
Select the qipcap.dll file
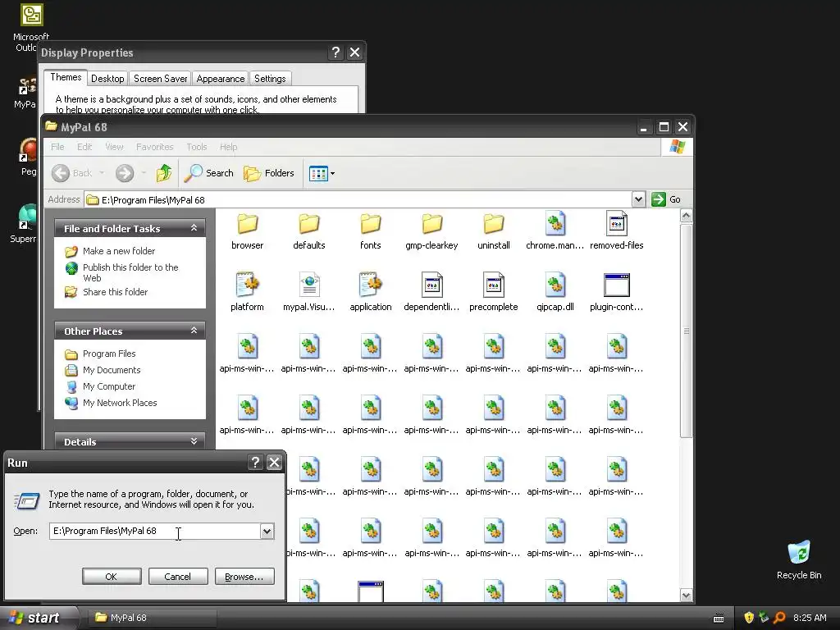(x=555, y=292)
